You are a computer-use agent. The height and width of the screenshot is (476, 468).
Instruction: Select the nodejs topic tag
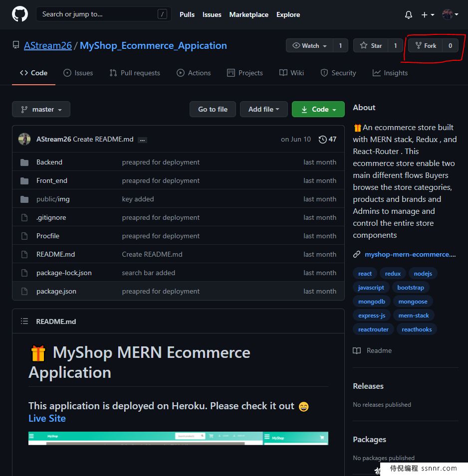(x=423, y=274)
